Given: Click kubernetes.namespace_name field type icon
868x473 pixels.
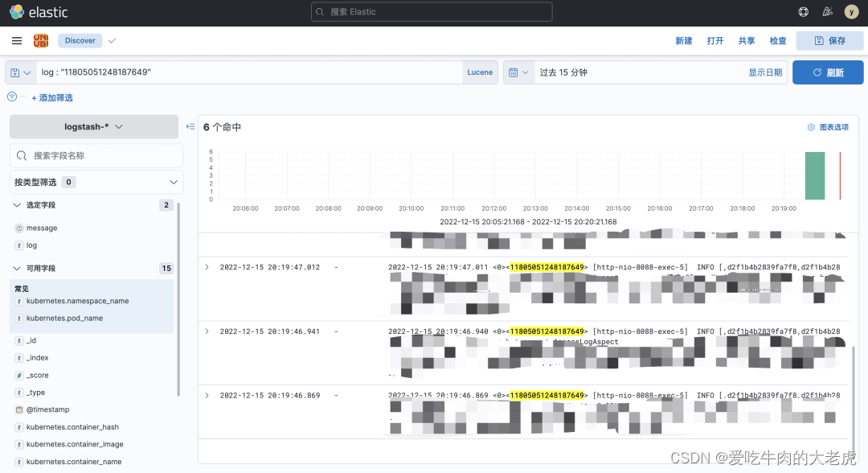Looking at the screenshot, I should 19,302.
